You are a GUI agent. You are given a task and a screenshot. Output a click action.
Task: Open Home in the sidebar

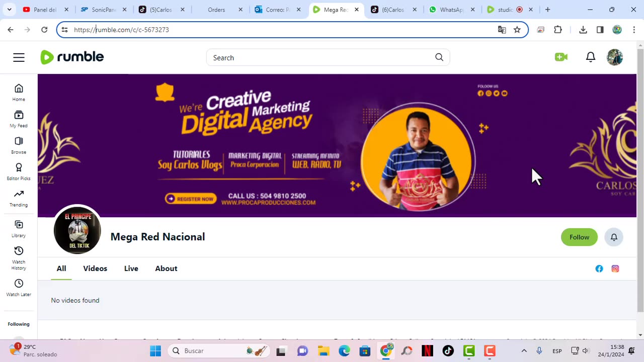point(19,93)
